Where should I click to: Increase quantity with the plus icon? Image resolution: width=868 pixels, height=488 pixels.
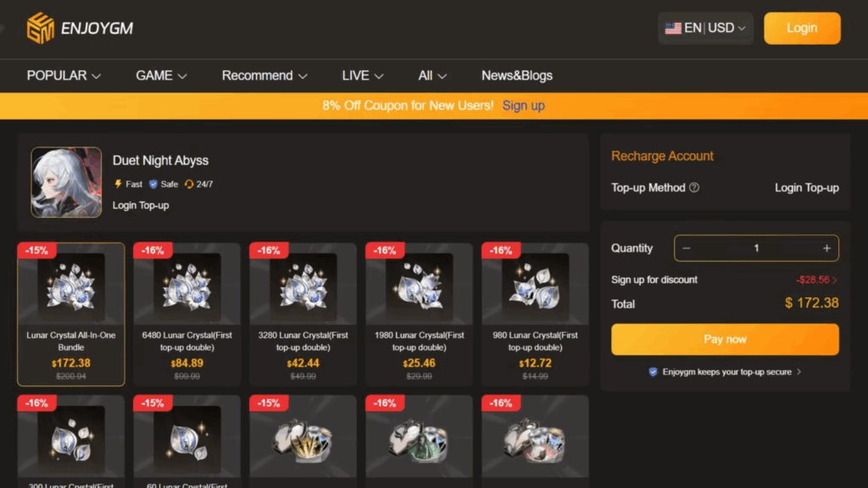point(826,248)
